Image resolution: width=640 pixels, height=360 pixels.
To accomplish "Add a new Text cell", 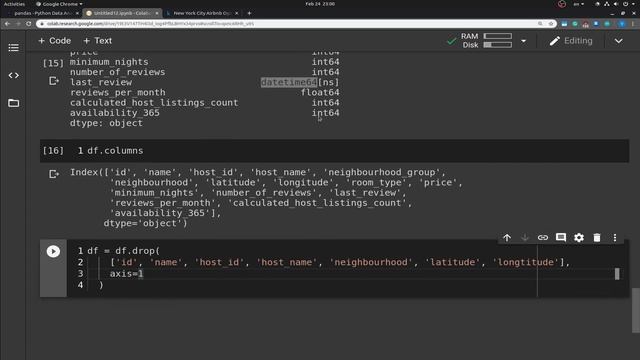I will (98, 41).
